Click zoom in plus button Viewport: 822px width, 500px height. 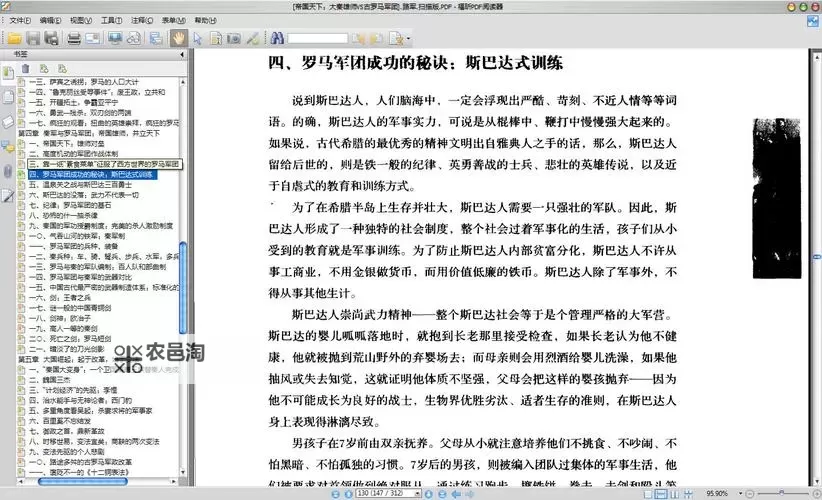[x=816, y=494]
